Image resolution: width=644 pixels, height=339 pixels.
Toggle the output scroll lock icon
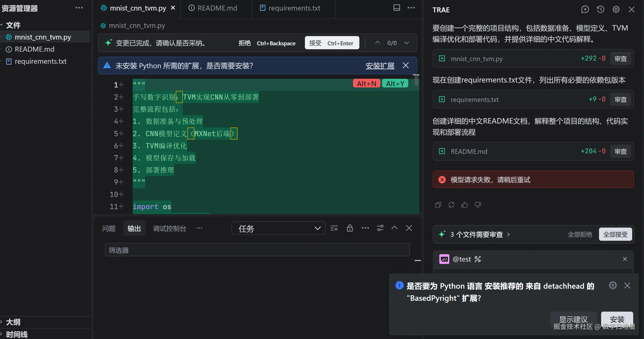[350, 228]
